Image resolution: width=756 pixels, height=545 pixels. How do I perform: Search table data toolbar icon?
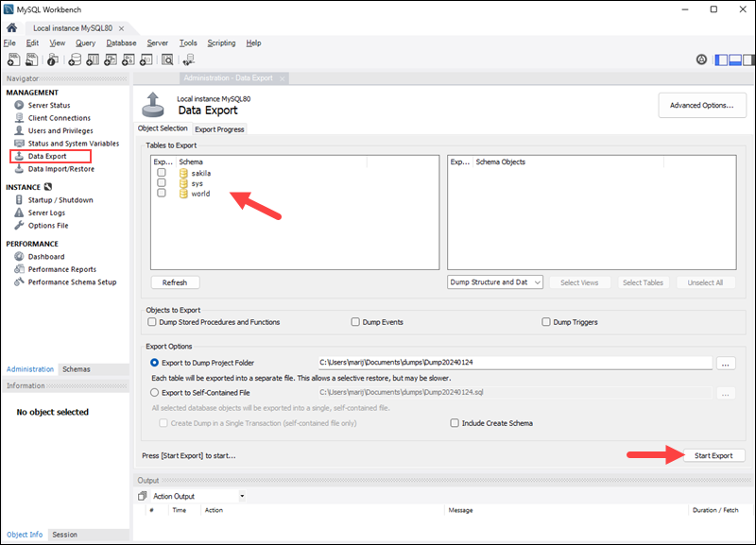167,60
